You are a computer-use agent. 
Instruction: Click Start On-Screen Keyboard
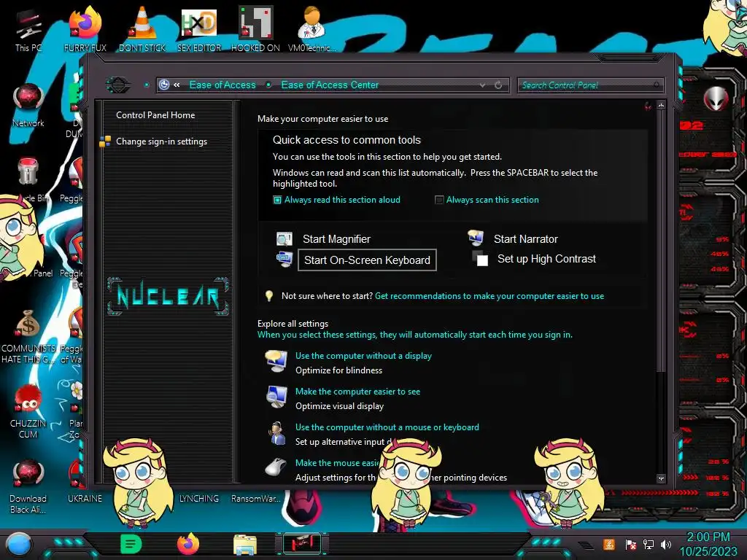coord(367,260)
